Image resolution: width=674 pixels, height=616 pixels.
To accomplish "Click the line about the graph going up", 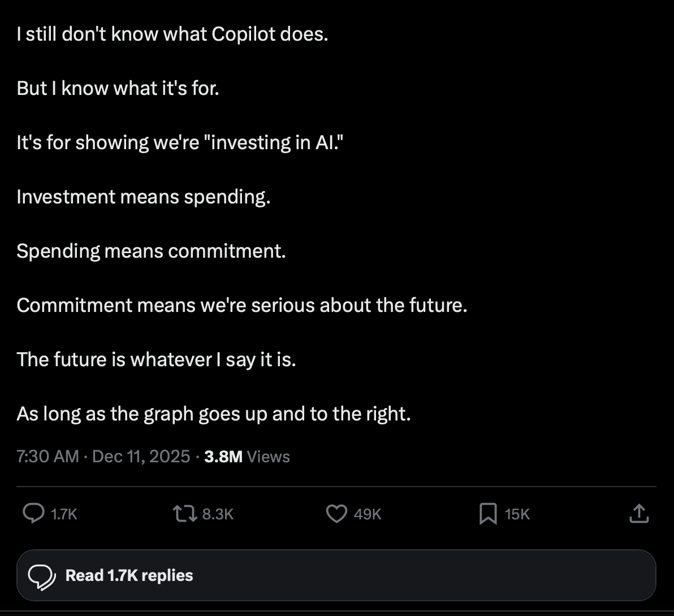I will tap(213, 414).
